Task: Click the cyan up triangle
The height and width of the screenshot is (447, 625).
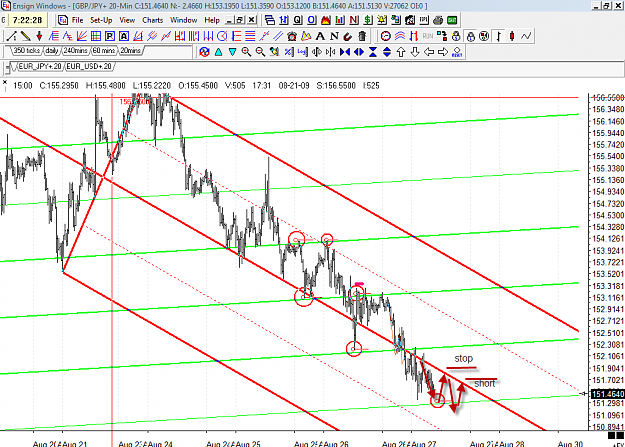Action: click(218, 52)
